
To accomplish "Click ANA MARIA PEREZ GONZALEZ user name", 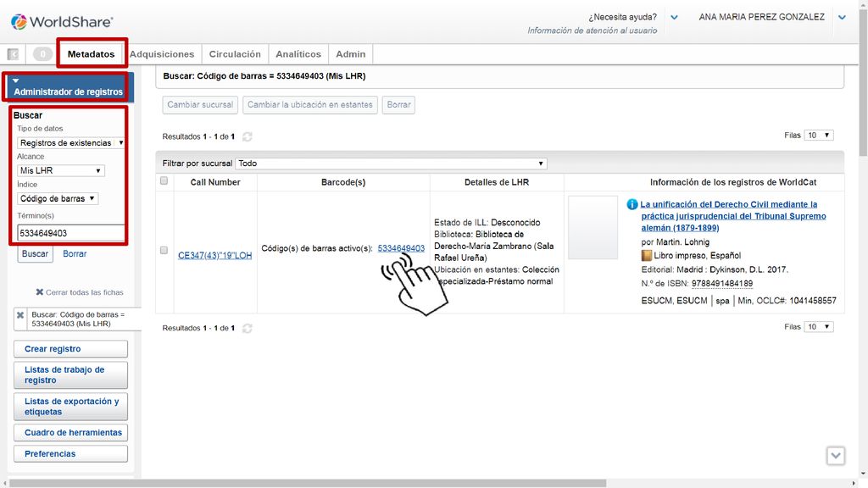I will point(762,17).
